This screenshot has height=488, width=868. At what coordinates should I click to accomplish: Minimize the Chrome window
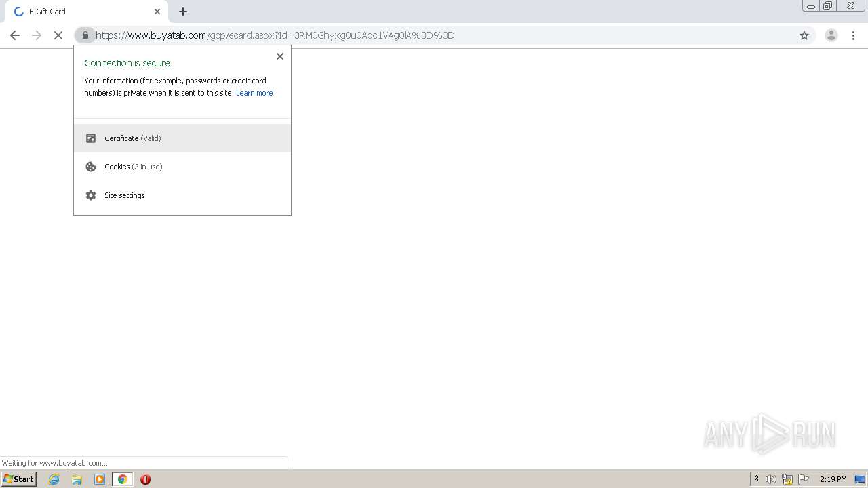(811, 6)
